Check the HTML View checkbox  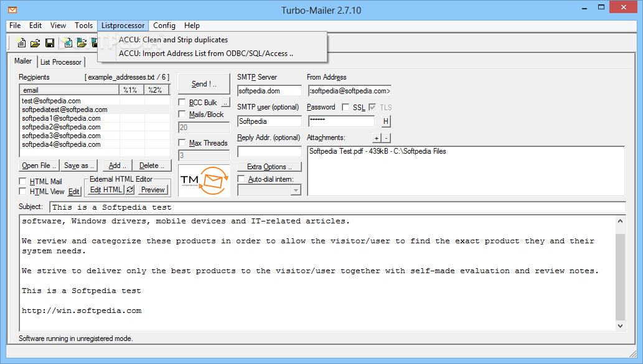coord(23,192)
